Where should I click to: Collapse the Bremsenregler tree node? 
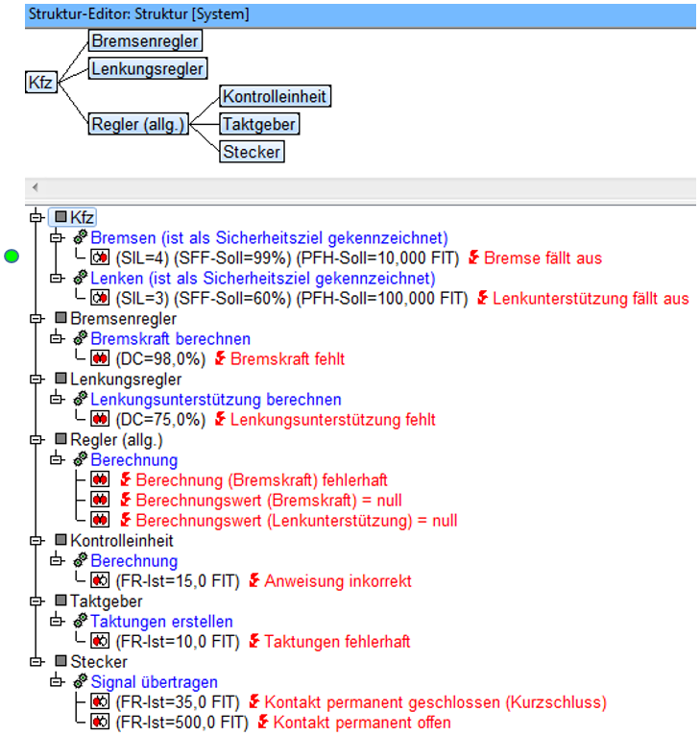pos(36,318)
